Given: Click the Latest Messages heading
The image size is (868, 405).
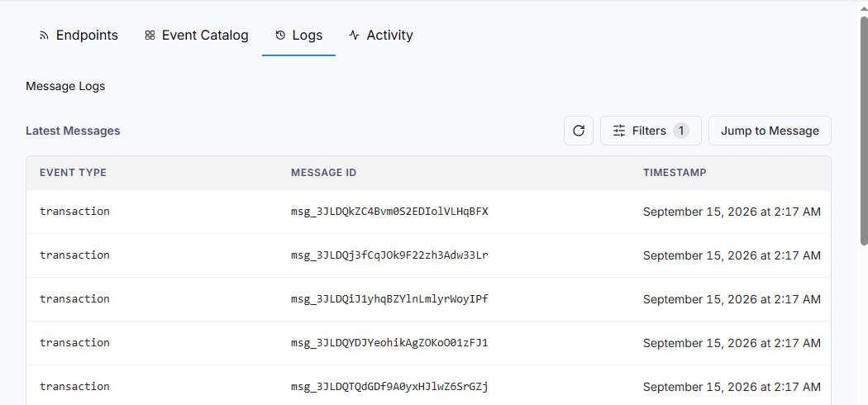Looking at the screenshot, I should [x=73, y=131].
